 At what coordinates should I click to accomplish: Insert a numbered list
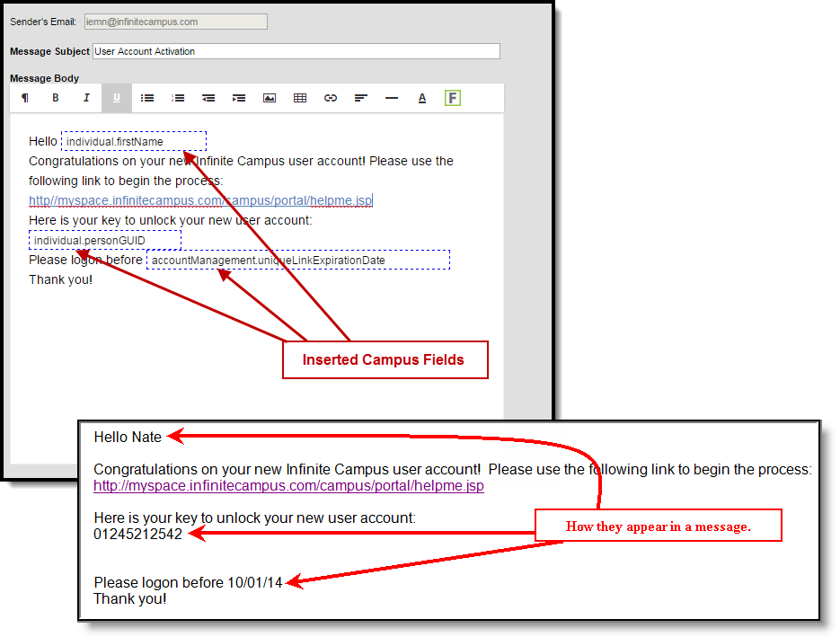tap(178, 98)
